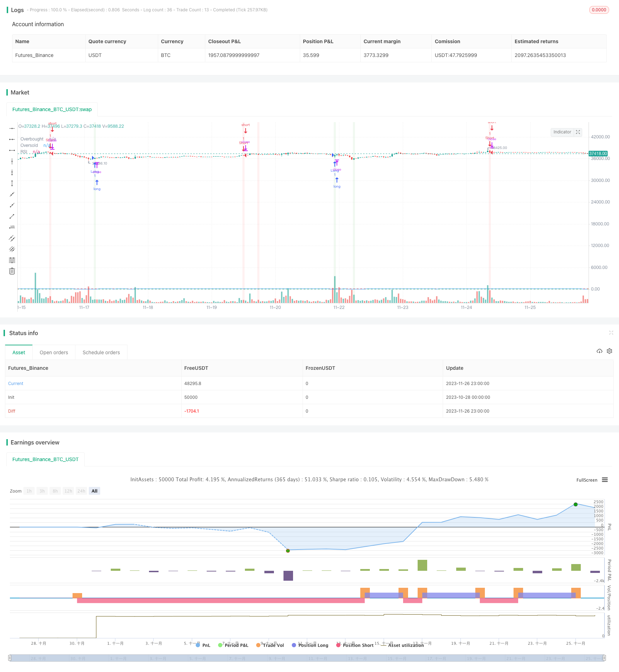Viewport: 619px width, 672px height.
Task: Select the Futures_Binance_BTC_USDT:swap market tab
Action: [52, 109]
